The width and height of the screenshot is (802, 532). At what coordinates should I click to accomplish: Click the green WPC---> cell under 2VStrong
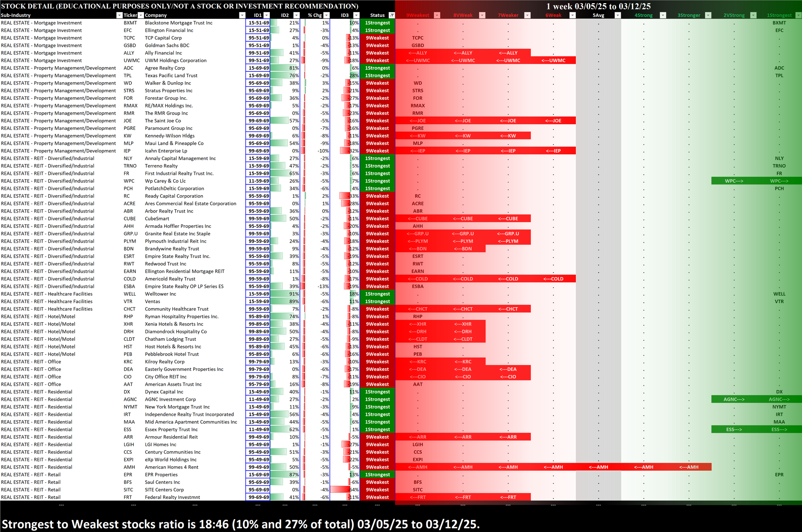(x=734, y=181)
